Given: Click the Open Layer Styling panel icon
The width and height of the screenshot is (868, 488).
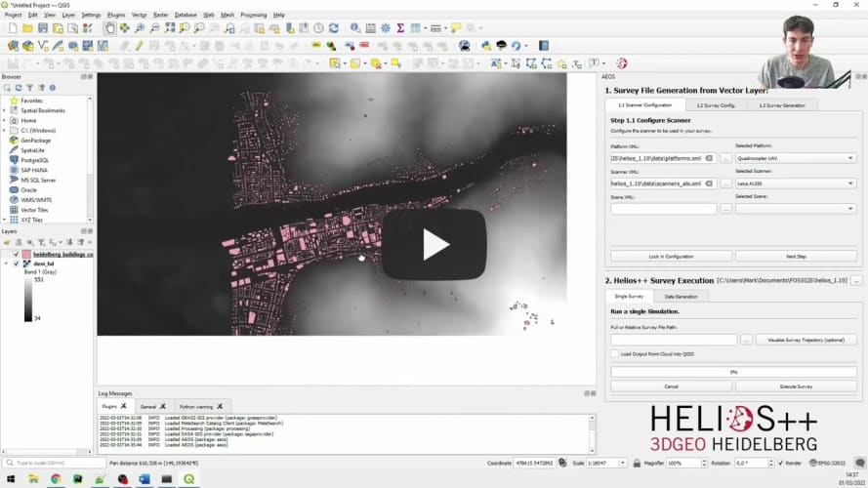Looking at the screenshot, I should (7, 242).
